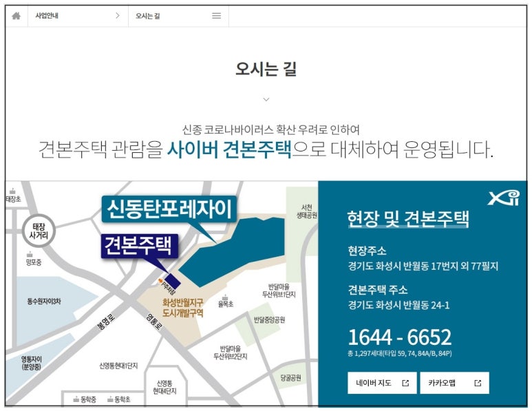The image size is (532, 411).
Task: Click the 태장사거리 circle marker
Action: 39,231
